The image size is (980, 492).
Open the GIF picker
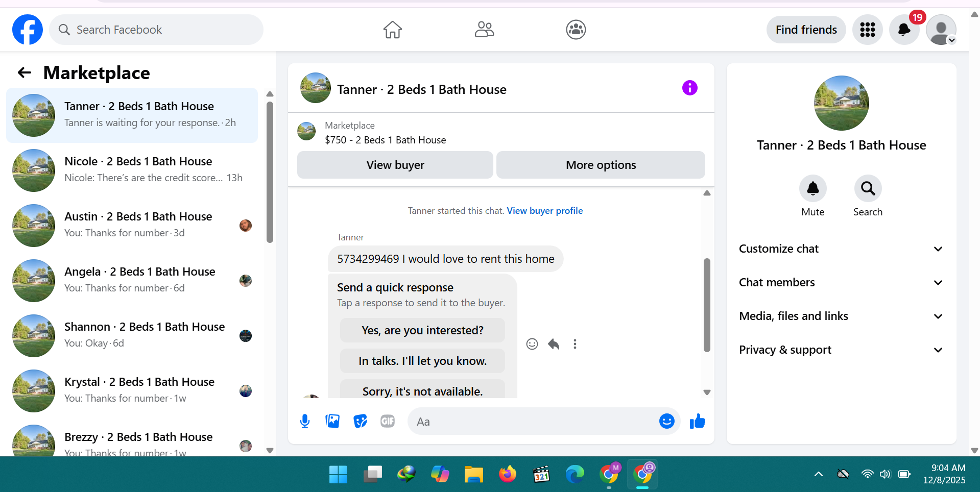388,421
